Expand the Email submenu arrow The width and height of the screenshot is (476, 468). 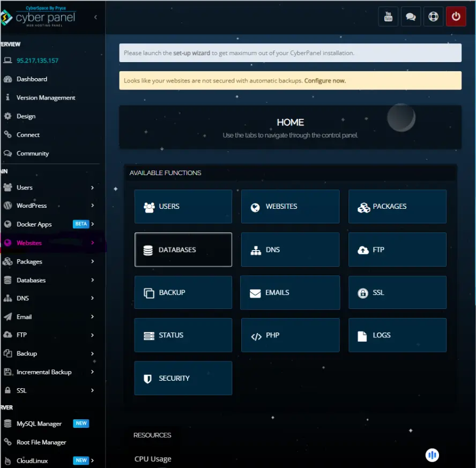click(x=92, y=316)
